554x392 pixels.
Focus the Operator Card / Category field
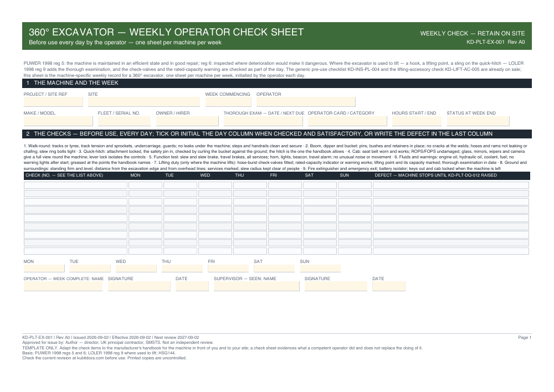(347, 121)
